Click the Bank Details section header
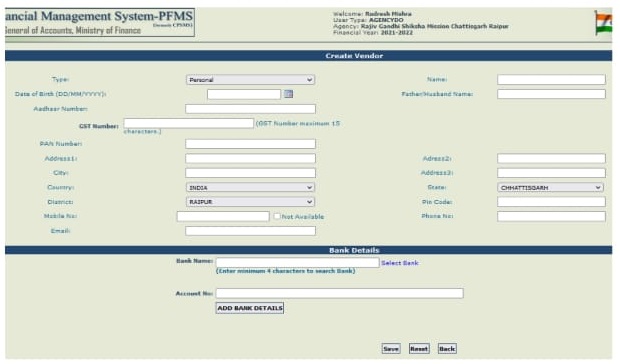The height and width of the screenshot is (364, 620). coord(308,250)
